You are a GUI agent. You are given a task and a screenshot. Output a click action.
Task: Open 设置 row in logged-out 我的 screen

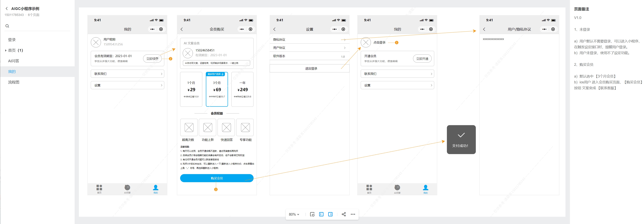tap(397, 85)
